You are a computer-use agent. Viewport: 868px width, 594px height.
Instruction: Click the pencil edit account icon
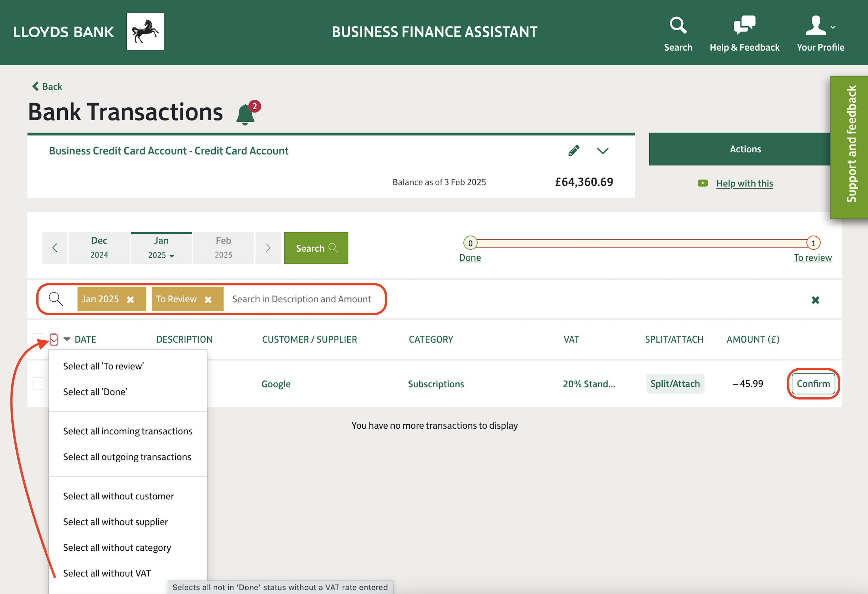pos(574,150)
